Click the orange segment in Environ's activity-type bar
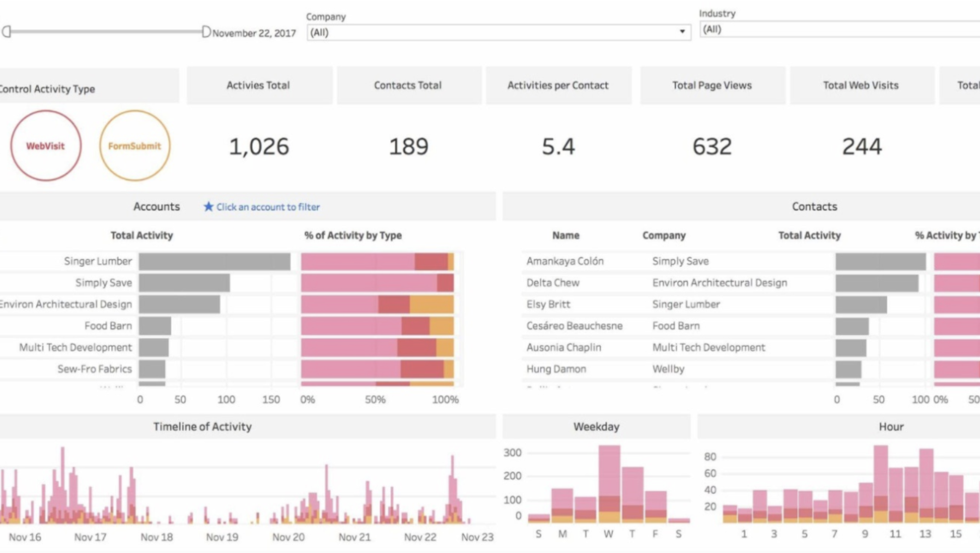The image size is (980, 553). (432, 304)
